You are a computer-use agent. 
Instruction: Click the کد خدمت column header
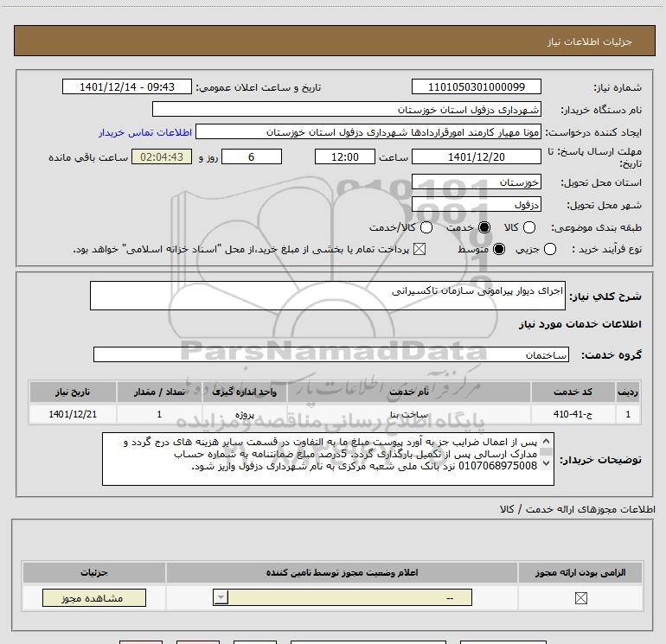(573, 392)
